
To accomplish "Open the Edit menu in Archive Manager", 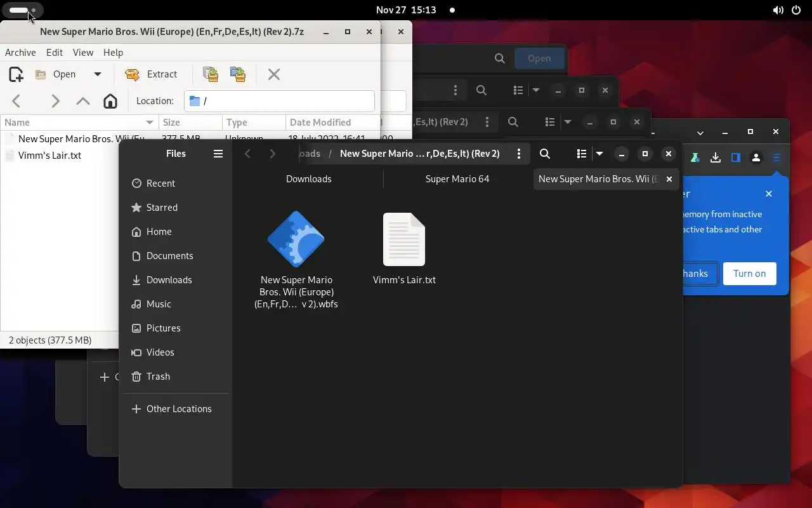I will [x=55, y=53].
